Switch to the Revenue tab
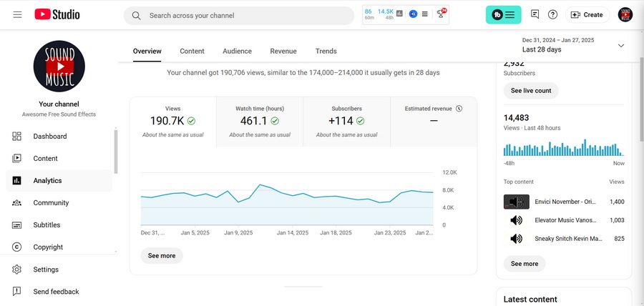Viewport: 644px width, 306px height. (283, 51)
